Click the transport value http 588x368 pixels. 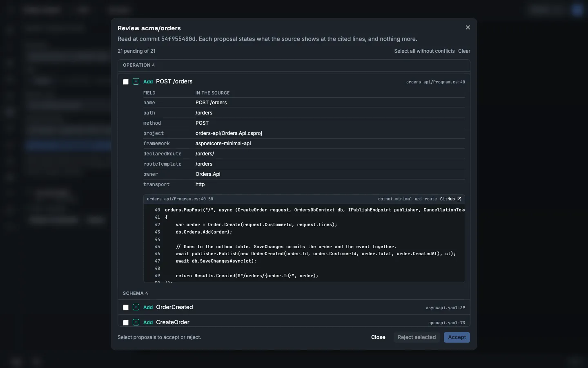coord(200,184)
